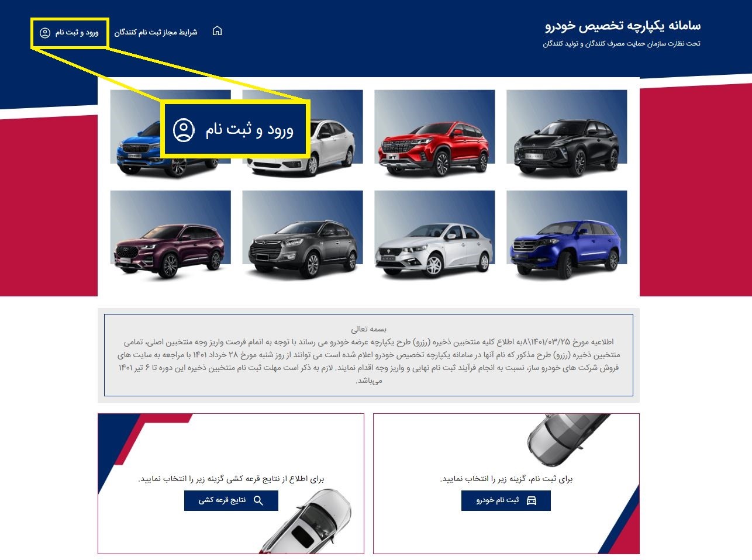Click the enlarged ورود و ثبت نام callout
Viewport: 752px width, 560px height.
point(235,129)
